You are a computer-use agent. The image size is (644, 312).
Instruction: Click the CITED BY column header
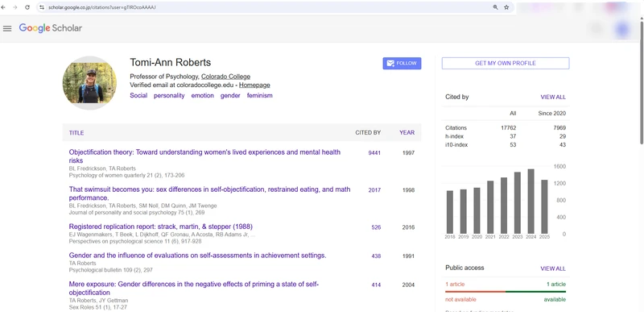pyautogui.click(x=368, y=132)
